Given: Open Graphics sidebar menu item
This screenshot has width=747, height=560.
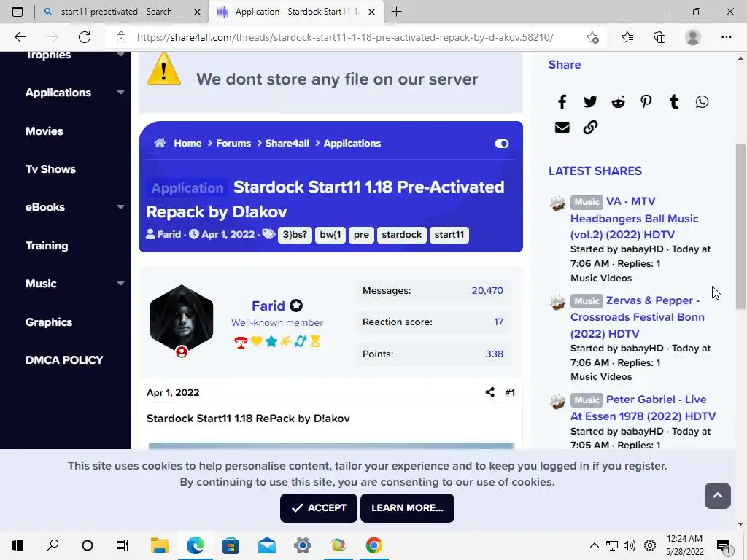Looking at the screenshot, I should pos(49,322).
